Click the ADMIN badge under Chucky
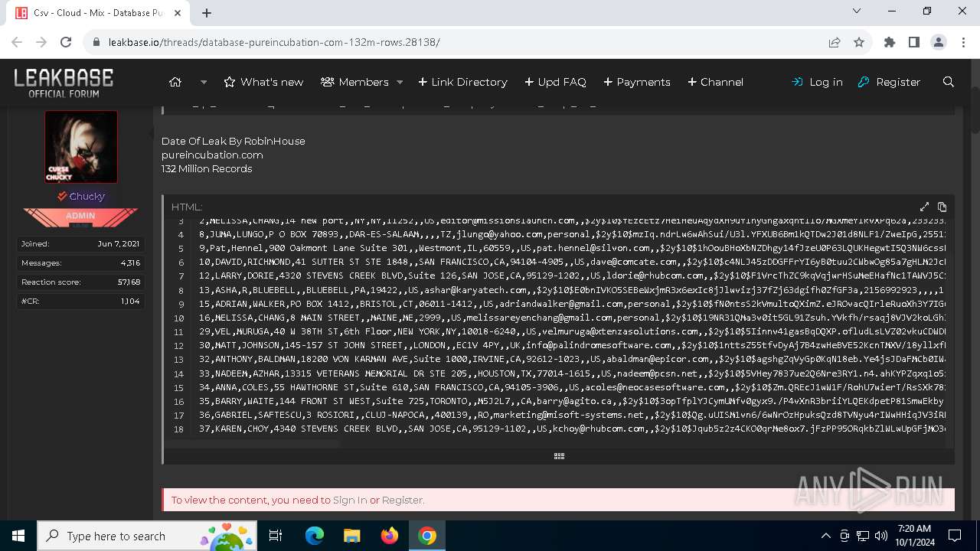The height and width of the screenshot is (551, 980). click(80, 217)
